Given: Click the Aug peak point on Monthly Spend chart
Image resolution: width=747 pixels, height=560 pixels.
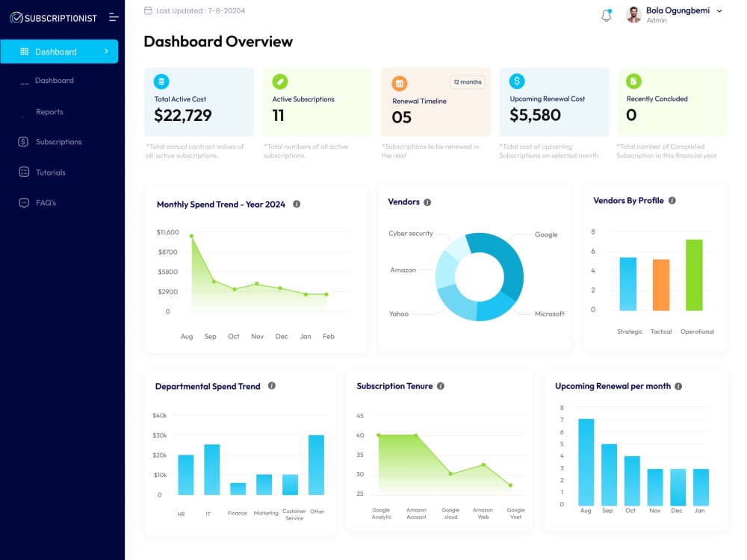Looking at the screenshot, I should [191, 236].
